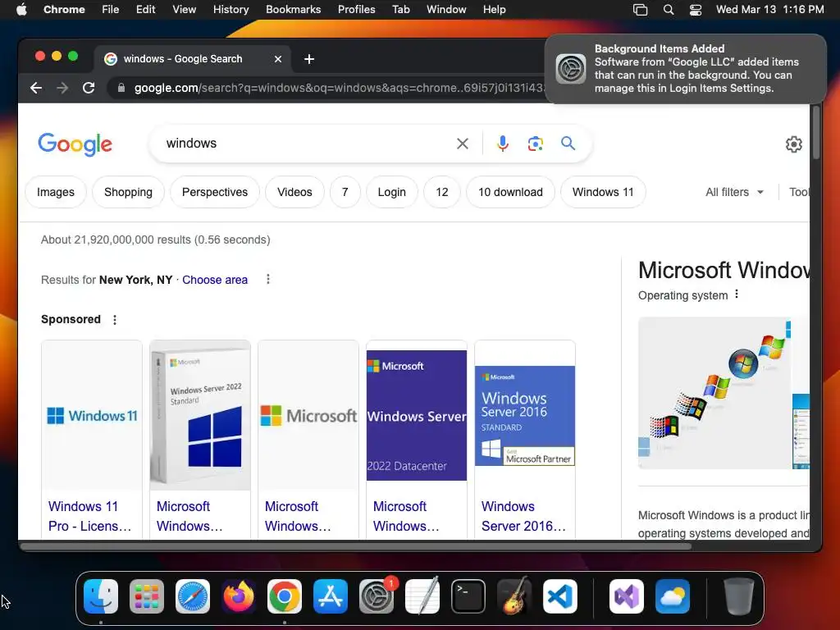
Task: Select the Windows 11 filter chip
Action: tap(603, 192)
